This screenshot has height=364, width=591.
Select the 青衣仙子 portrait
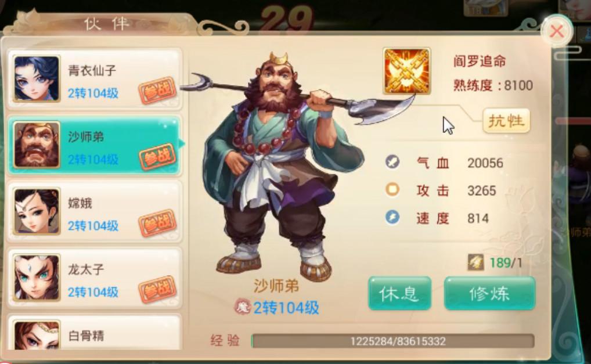(x=37, y=78)
